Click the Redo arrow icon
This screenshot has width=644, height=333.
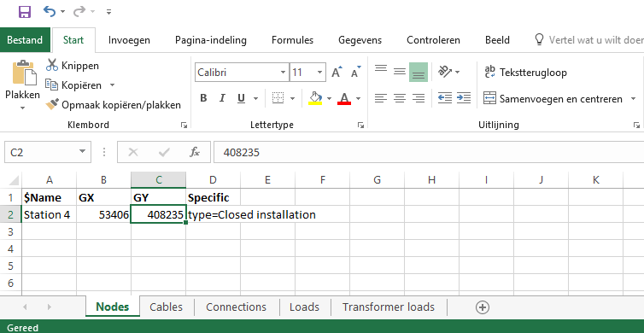pos(79,11)
